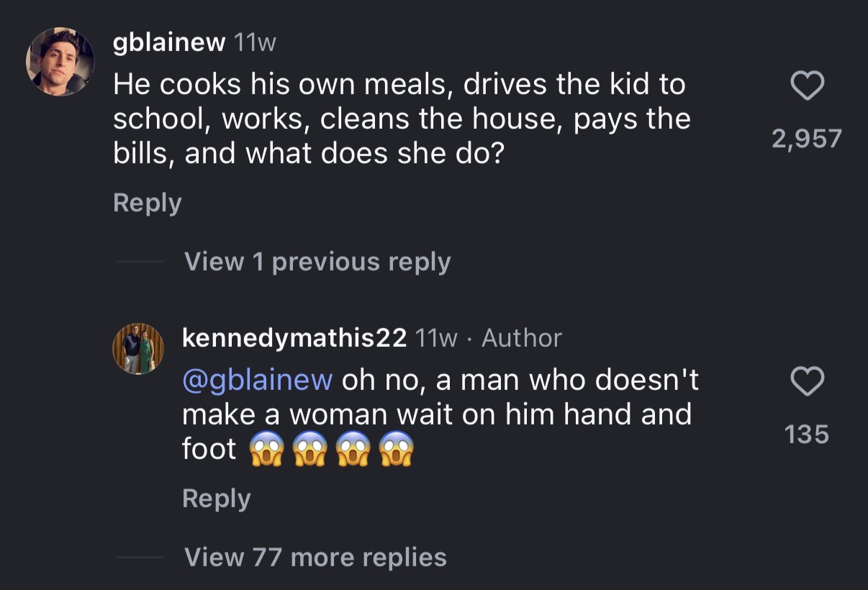
Task: Click the last screaming face emoji
Action: point(397,450)
